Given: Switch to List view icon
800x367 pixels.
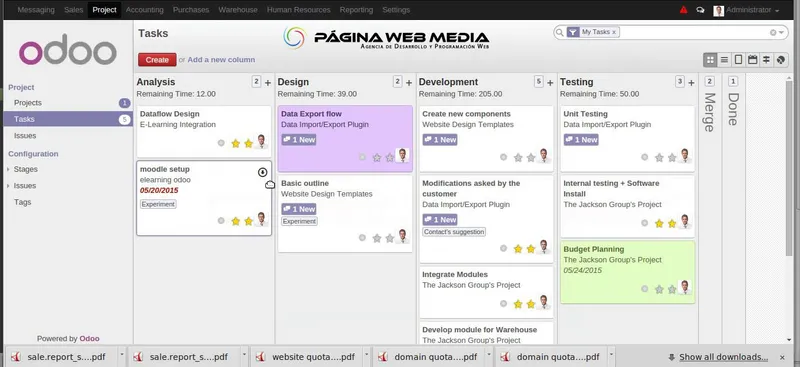Looking at the screenshot, I should tap(724, 60).
